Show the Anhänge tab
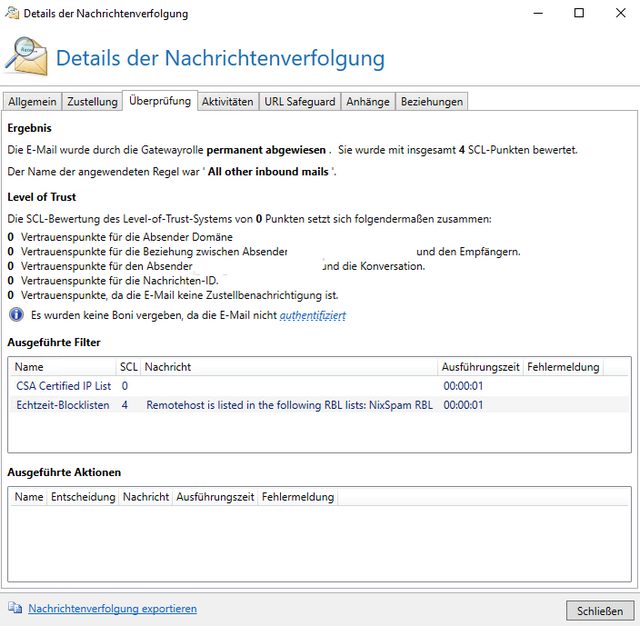Screen dimensions: 640x626 368,102
